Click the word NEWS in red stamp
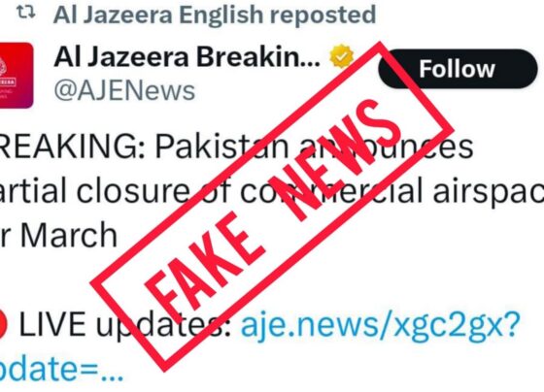 (335, 159)
